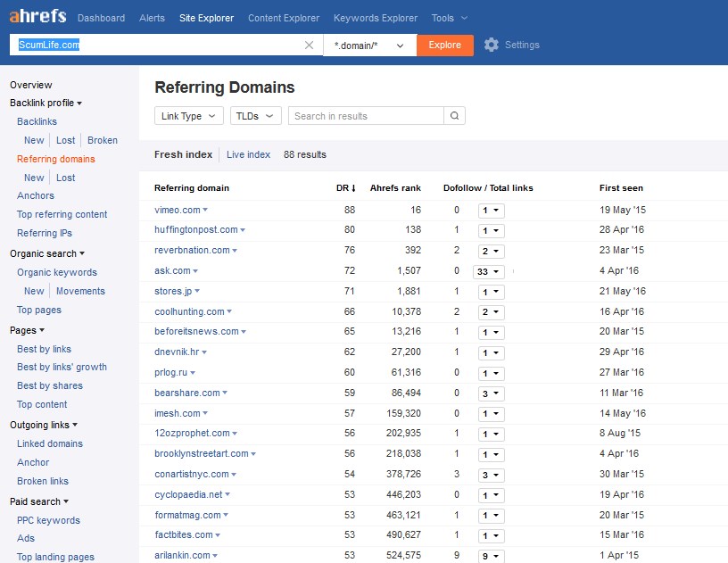Image resolution: width=728 pixels, height=563 pixels.
Task: Select the Fresh index view
Action: [x=183, y=154]
